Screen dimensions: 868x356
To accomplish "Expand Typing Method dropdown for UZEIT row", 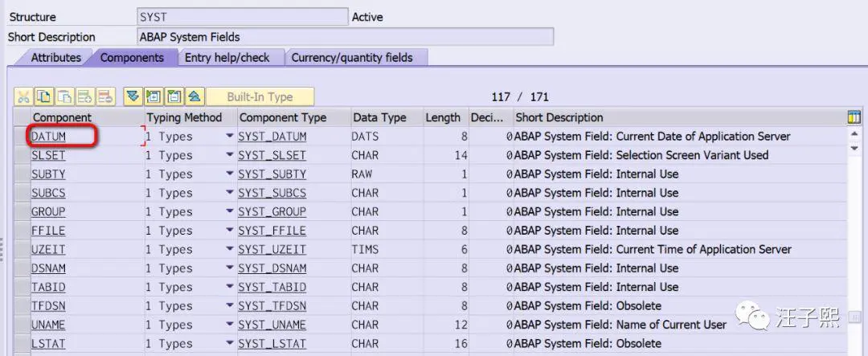I will (230, 250).
